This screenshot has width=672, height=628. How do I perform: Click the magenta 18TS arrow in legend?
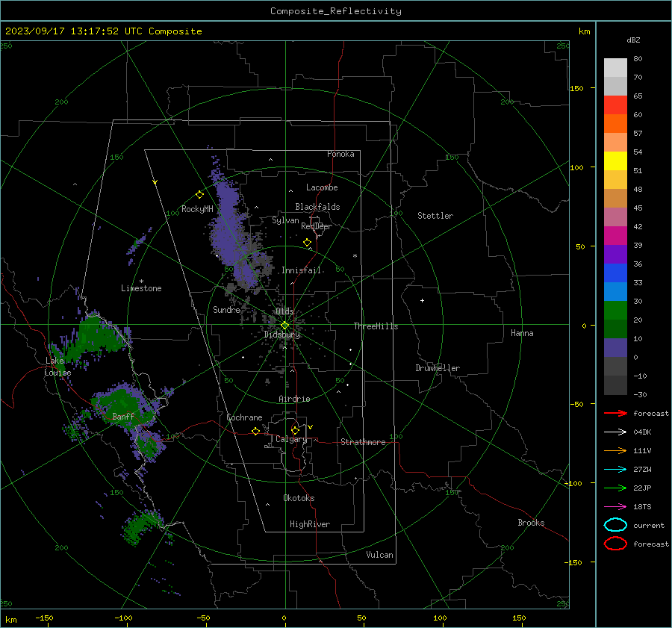pos(615,507)
